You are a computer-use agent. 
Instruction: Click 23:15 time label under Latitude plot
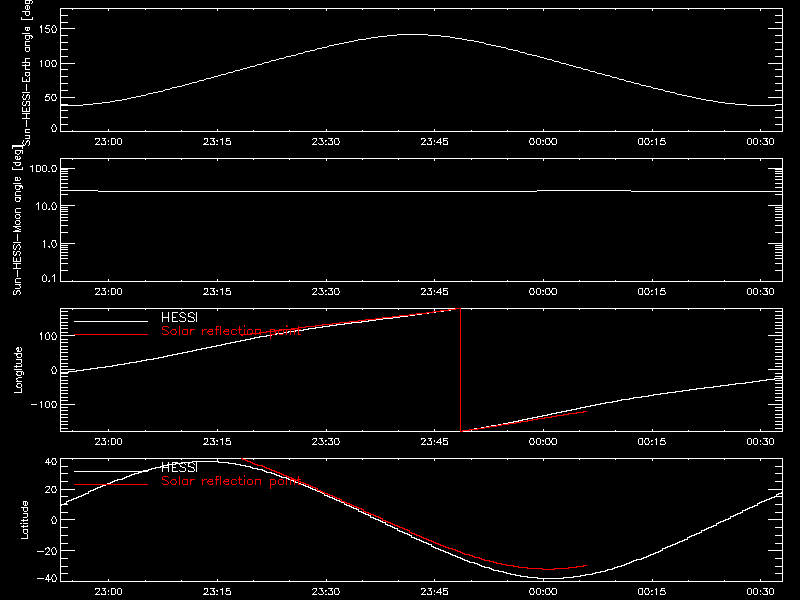point(217,592)
